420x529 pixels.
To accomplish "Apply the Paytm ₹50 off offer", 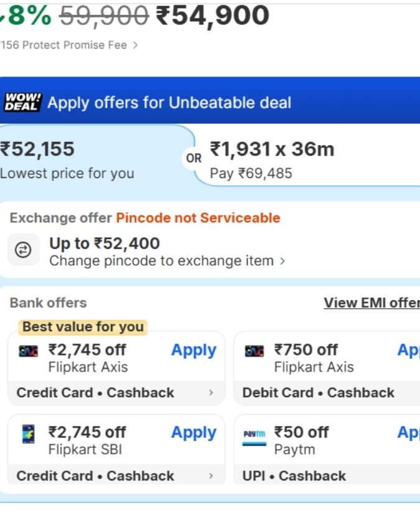I will (408, 433).
